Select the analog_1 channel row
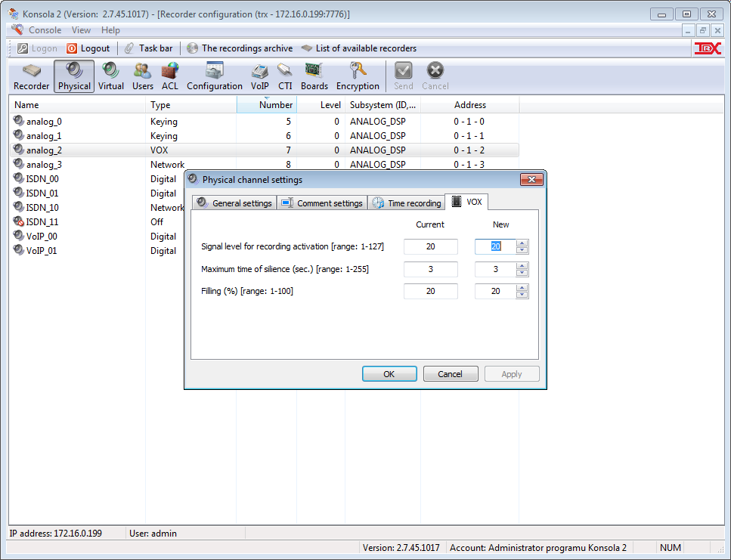The height and width of the screenshot is (560, 731). pos(264,136)
